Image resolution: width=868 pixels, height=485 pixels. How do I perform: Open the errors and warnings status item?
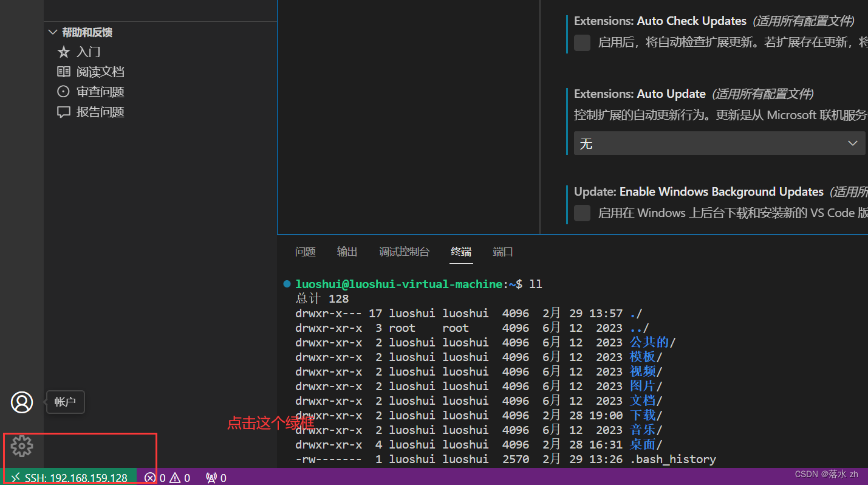tap(168, 478)
